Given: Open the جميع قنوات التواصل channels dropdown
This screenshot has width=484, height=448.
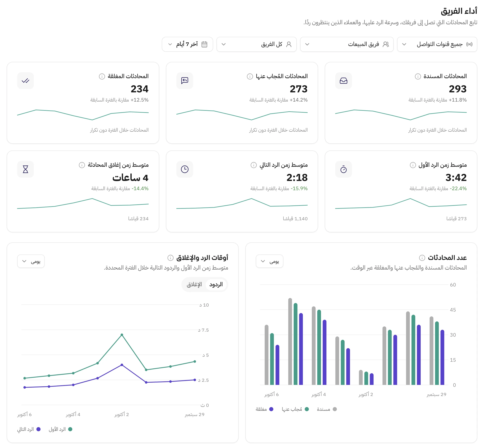Looking at the screenshot, I should click(437, 44).
